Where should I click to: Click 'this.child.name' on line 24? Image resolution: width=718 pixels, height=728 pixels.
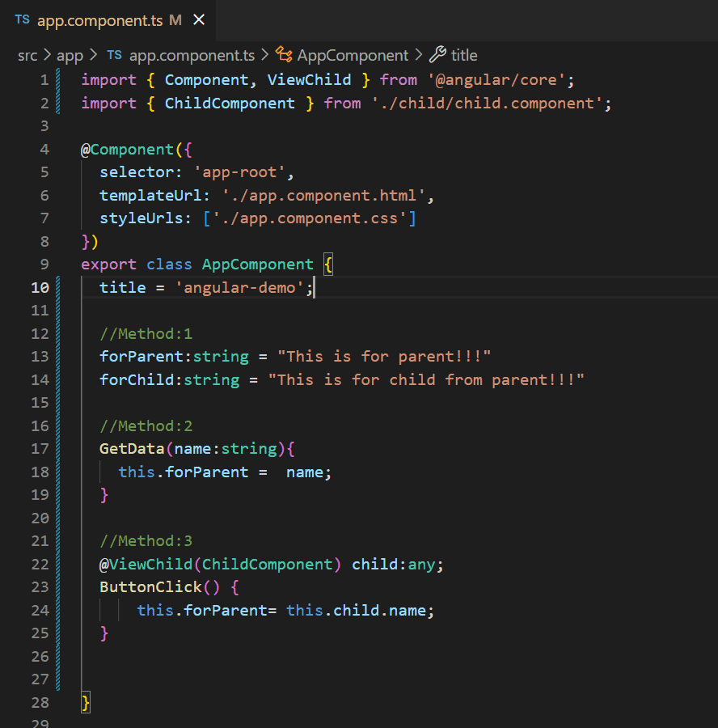356,610
